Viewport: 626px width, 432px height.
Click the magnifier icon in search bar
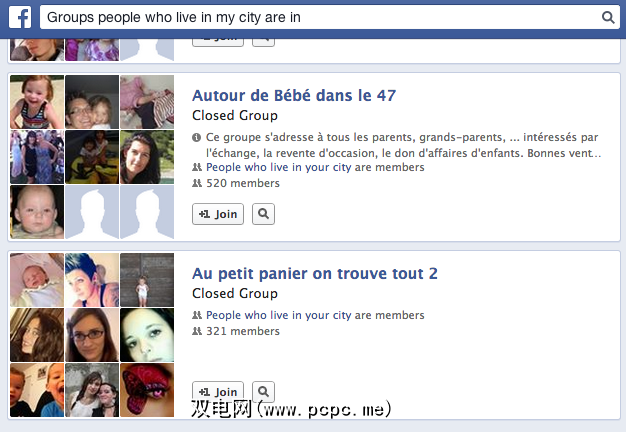click(x=608, y=17)
